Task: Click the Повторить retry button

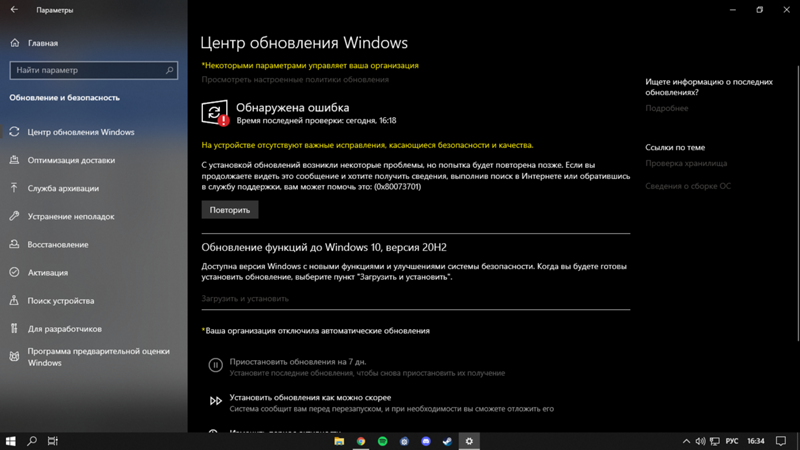Action: 230,210
